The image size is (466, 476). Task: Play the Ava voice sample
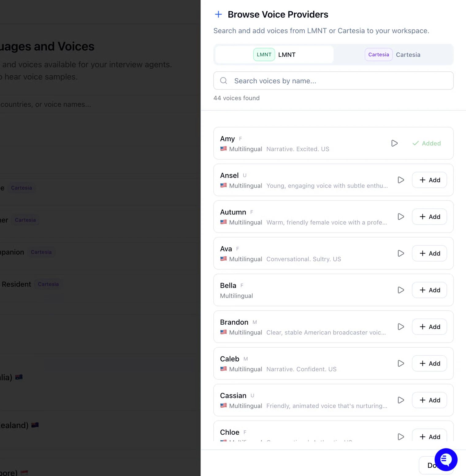(x=401, y=254)
